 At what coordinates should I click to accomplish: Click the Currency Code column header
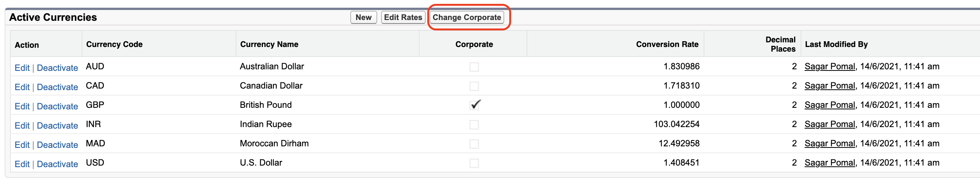click(x=114, y=44)
